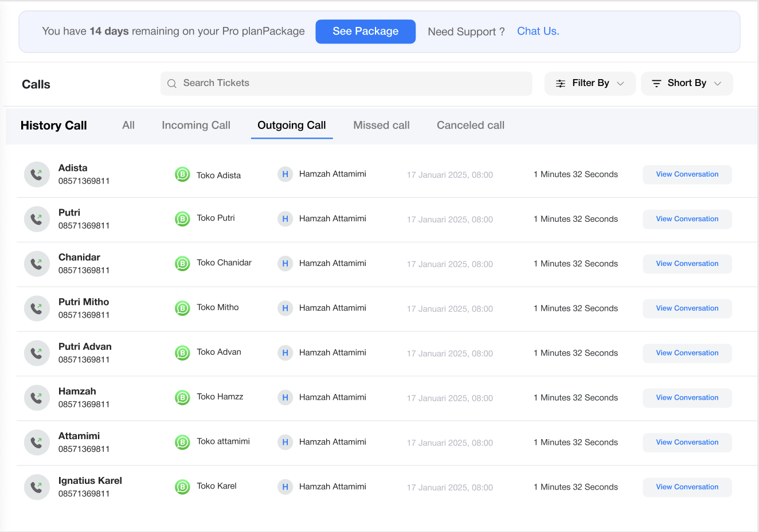
Task: Select the Missed call tab
Action: 381,126
